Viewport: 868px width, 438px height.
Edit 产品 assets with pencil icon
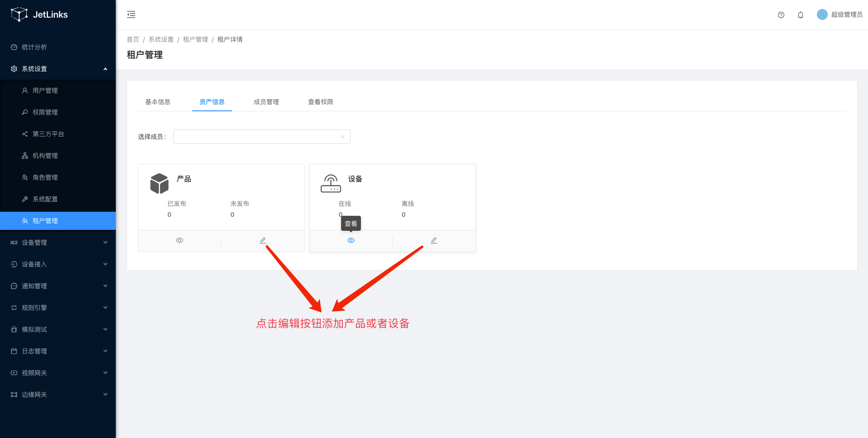[x=263, y=240]
